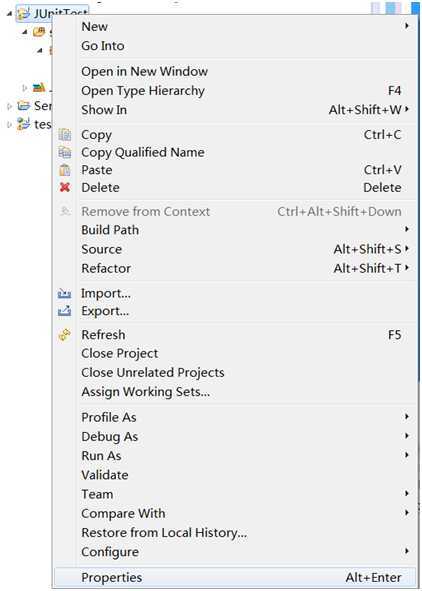
Task: Open the Refactor submenu arrow
Action: click(407, 268)
